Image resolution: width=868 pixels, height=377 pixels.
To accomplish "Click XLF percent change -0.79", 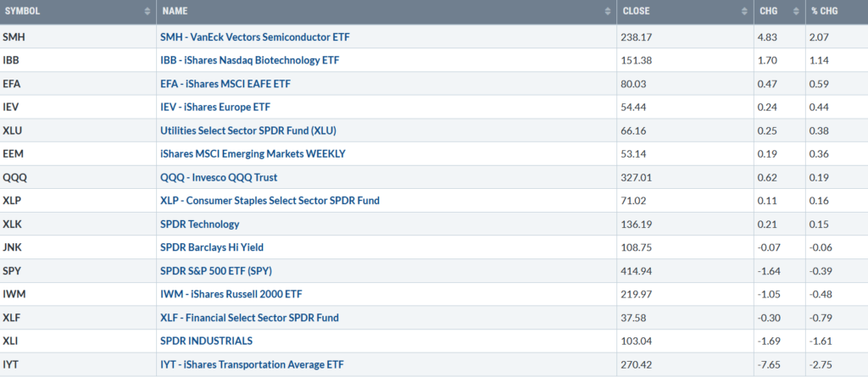I will click(x=821, y=318).
